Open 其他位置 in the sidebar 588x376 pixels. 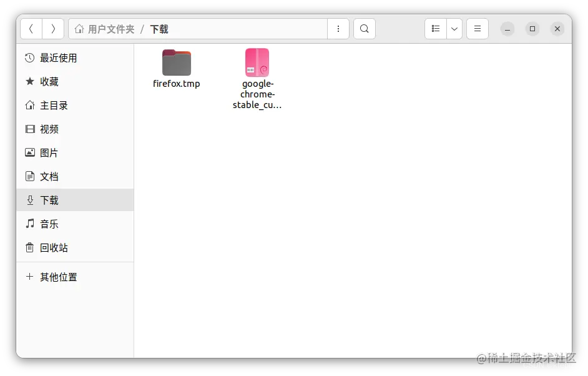point(75,277)
